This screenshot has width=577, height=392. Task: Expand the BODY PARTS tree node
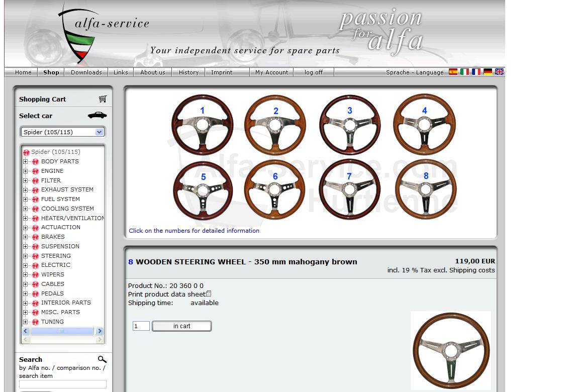[26, 162]
